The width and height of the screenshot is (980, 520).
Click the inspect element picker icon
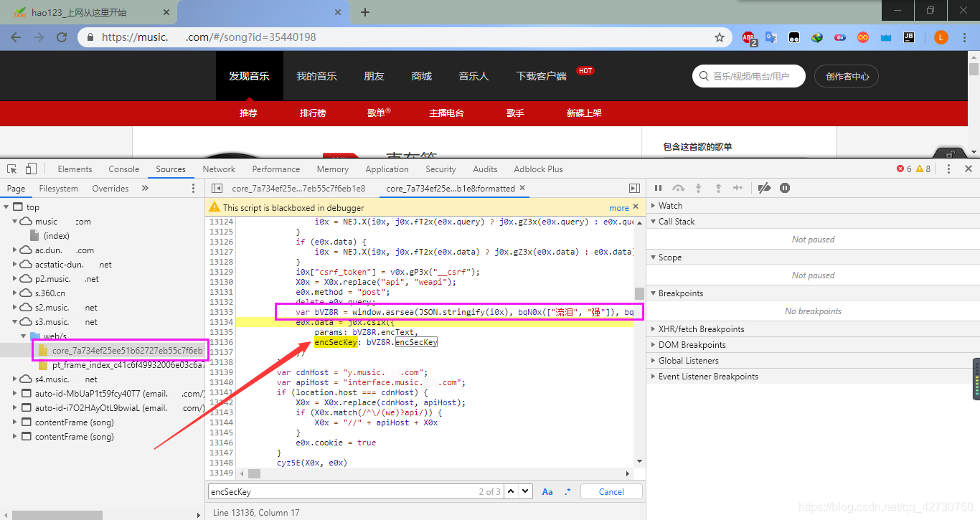tap(12, 169)
